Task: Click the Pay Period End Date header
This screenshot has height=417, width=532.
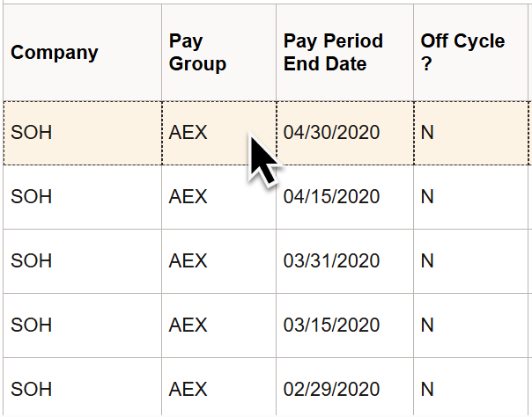Action: pyautogui.click(x=333, y=53)
